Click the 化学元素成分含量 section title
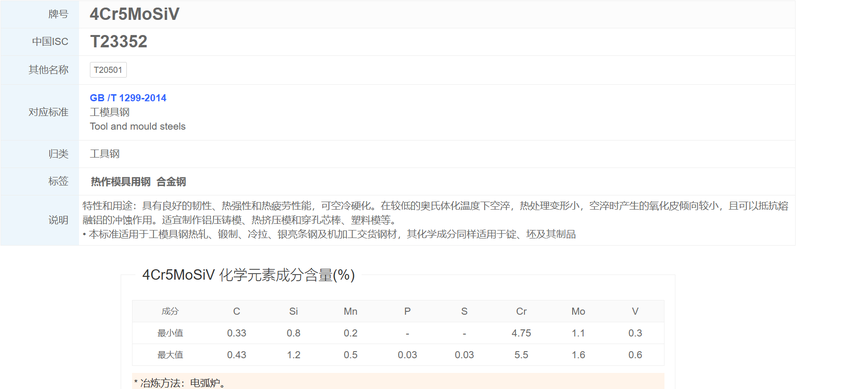 point(249,275)
